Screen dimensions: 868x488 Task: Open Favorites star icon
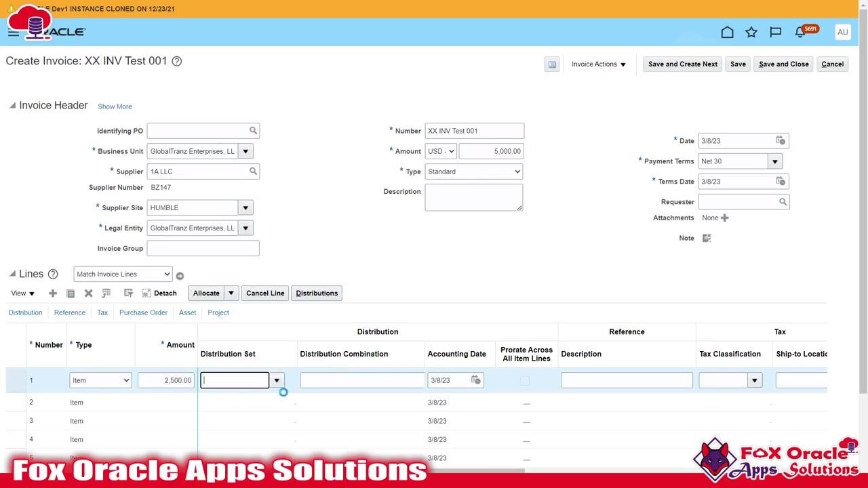751,32
